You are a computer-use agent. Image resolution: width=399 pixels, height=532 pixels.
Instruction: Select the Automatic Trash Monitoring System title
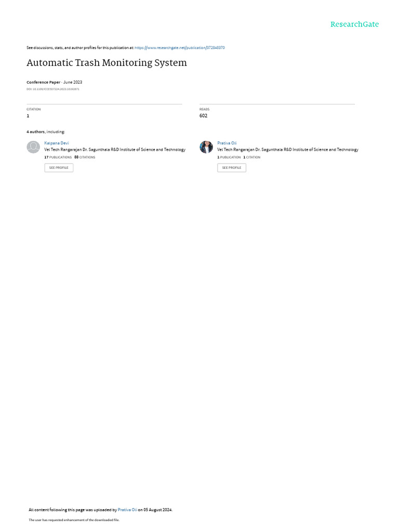[x=107, y=63]
